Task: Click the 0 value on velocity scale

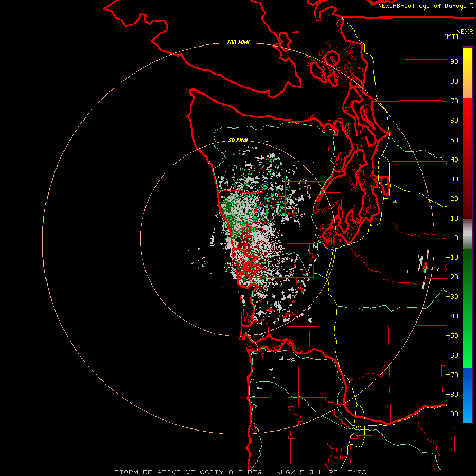Action: click(x=456, y=238)
